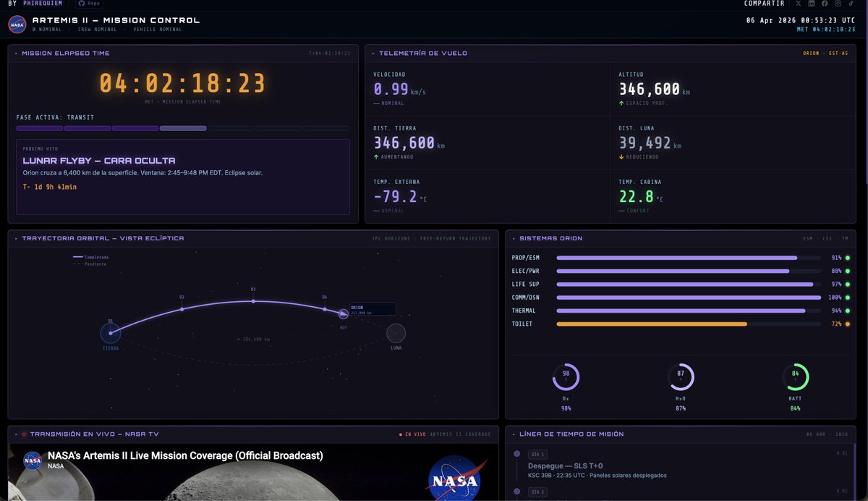Open NASA's Artemis II Live Mission Coverage title

pyautogui.click(x=185, y=455)
